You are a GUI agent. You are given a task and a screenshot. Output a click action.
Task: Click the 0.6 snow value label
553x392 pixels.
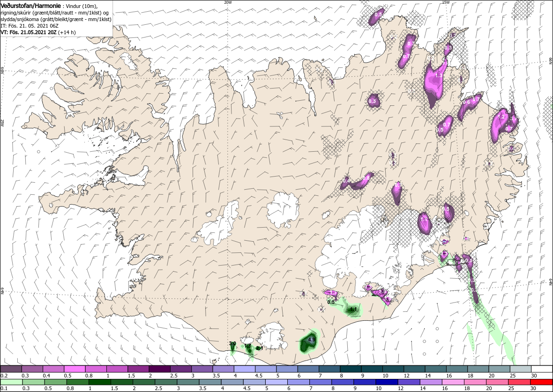[x=467, y=103]
